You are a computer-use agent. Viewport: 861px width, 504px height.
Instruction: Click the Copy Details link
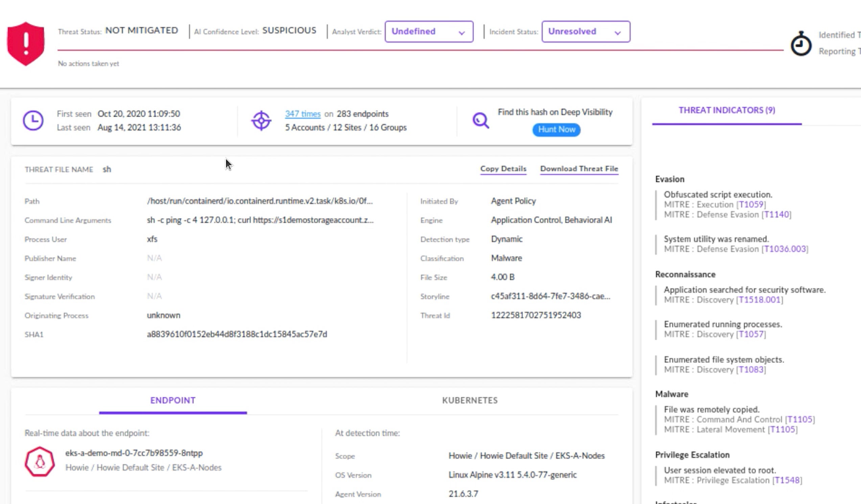click(x=503, y=168)
